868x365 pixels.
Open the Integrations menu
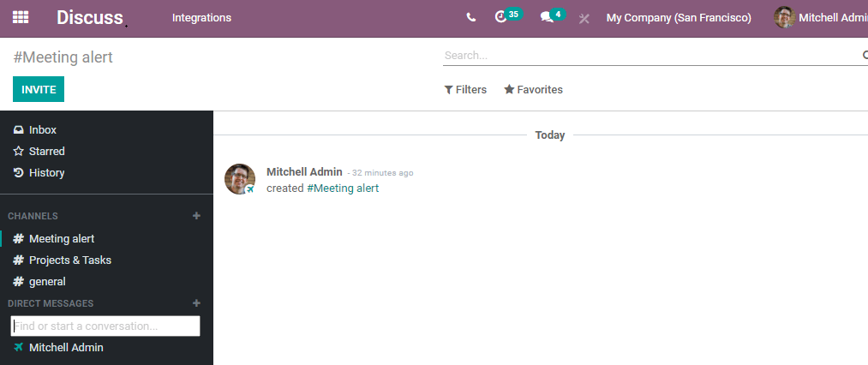pyautogui.click(x=201, y=18)
